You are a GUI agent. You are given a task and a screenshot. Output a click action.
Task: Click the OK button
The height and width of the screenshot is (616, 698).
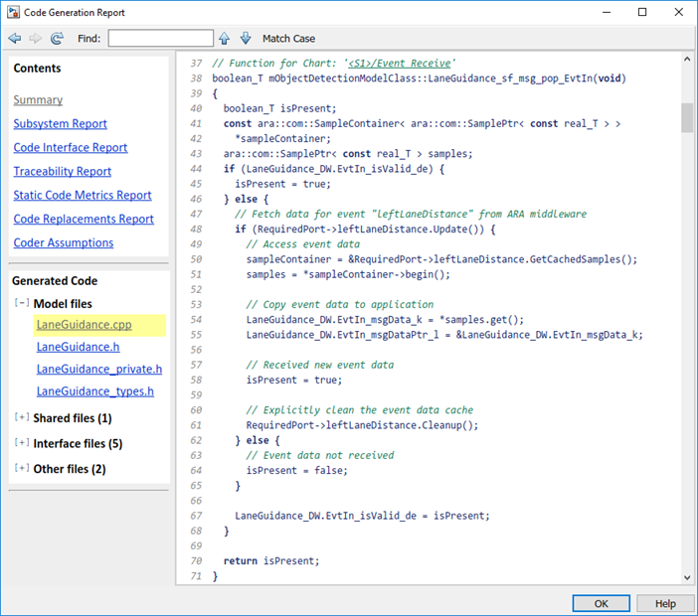pyautogui.click(x=601, y=603)
